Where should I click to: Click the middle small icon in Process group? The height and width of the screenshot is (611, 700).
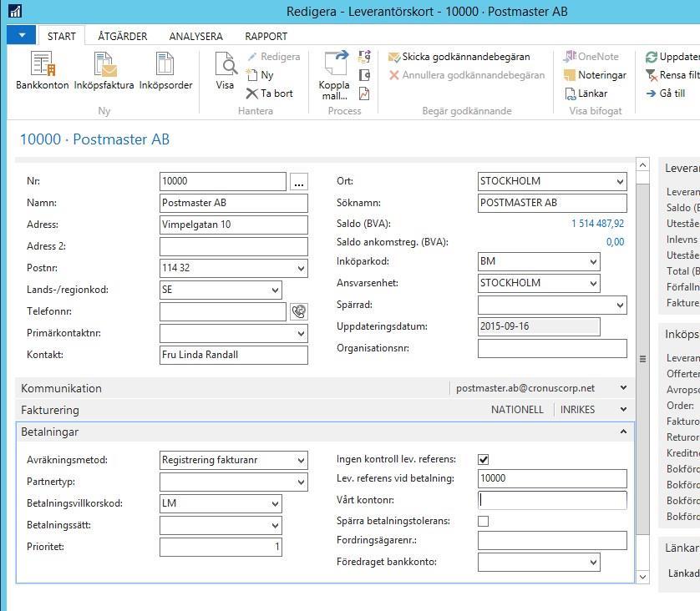[x=364, y=75]
